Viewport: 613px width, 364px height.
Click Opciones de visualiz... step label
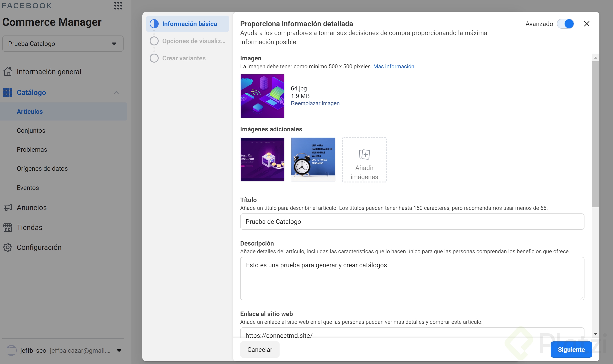(194, 41)
